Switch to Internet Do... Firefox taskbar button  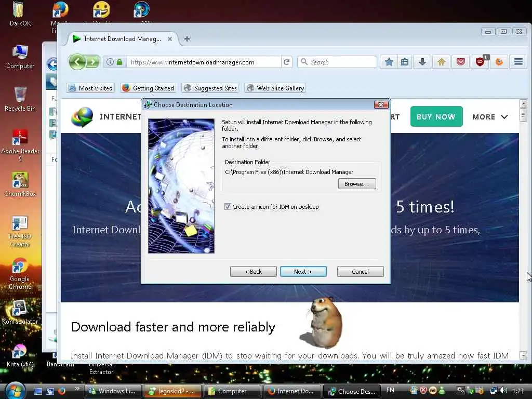click(292, 391)
